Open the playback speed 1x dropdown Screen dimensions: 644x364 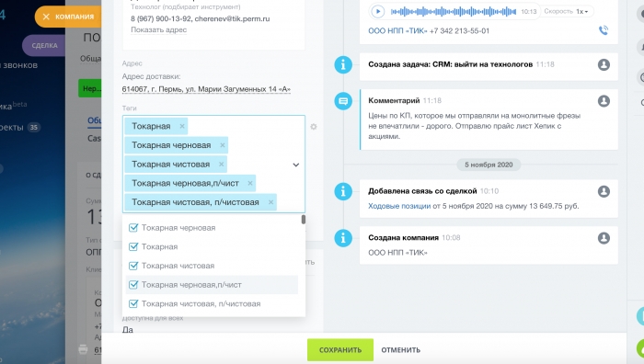(582, 12)
